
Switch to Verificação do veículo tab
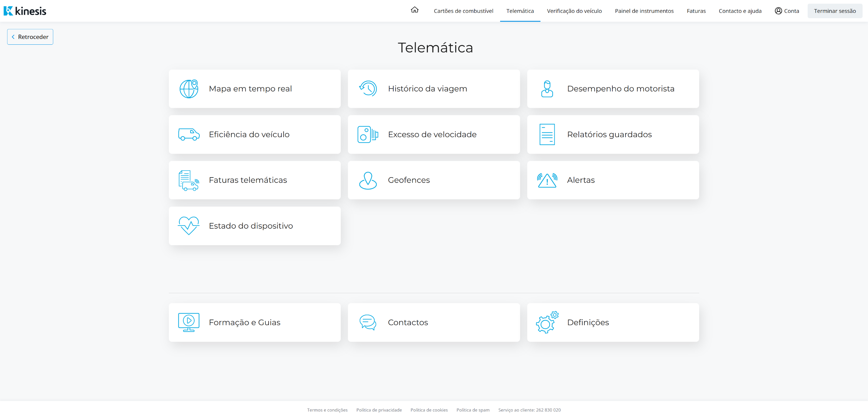click(x=574, y=11)
